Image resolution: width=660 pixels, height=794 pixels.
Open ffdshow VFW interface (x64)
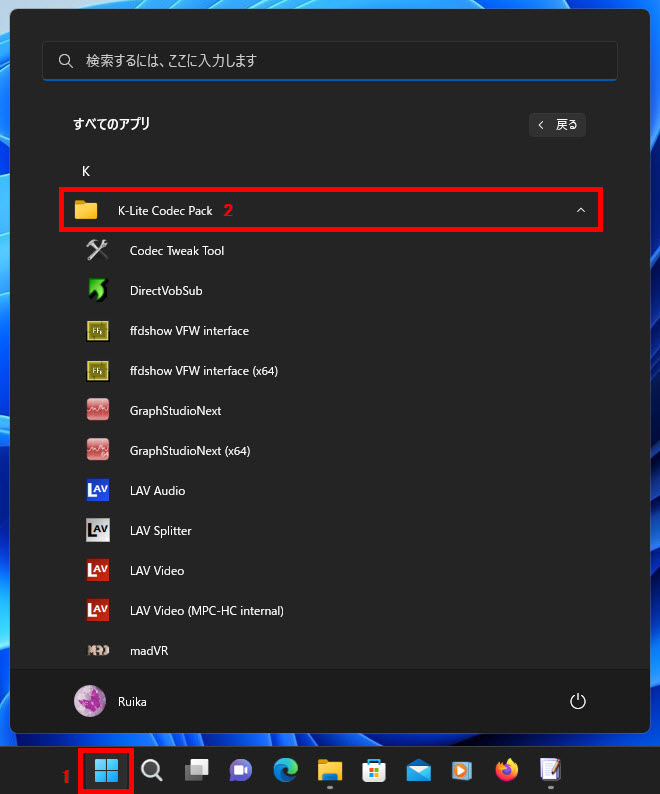[203, 371]
